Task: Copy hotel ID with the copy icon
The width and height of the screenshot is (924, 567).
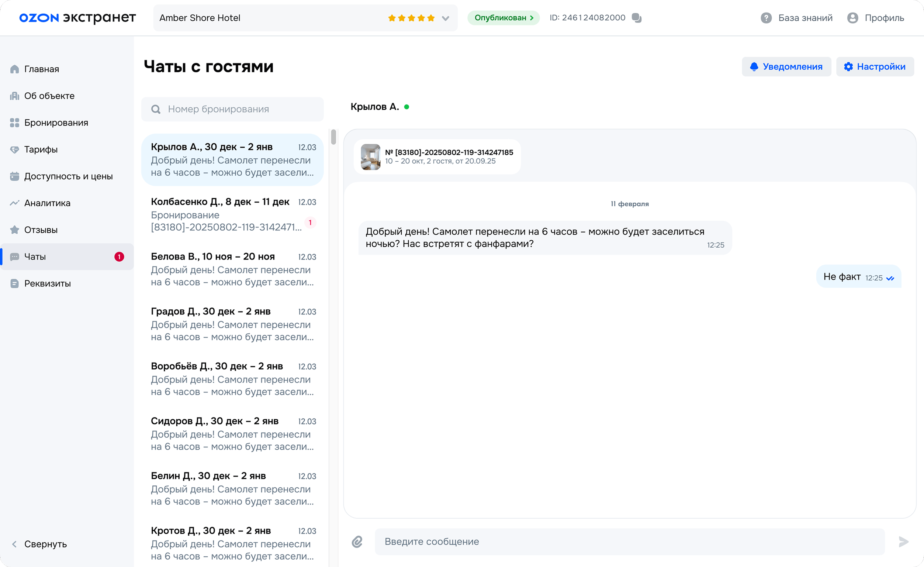Action: coord(636,18)
